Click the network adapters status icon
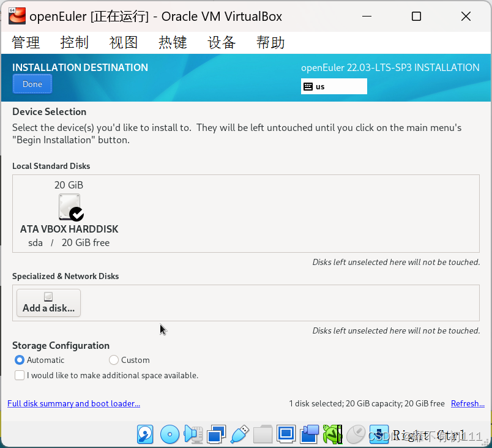 [216, 434]
